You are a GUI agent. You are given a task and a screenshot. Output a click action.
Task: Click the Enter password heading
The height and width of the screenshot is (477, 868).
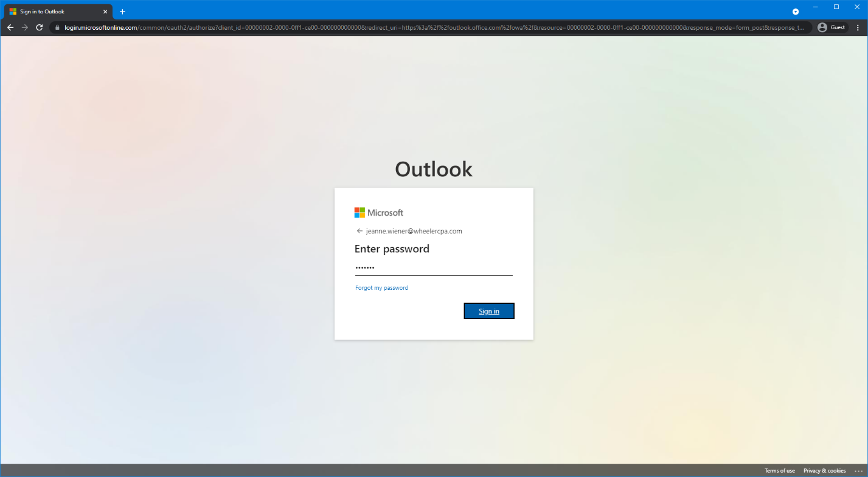(x=392, y=249)
